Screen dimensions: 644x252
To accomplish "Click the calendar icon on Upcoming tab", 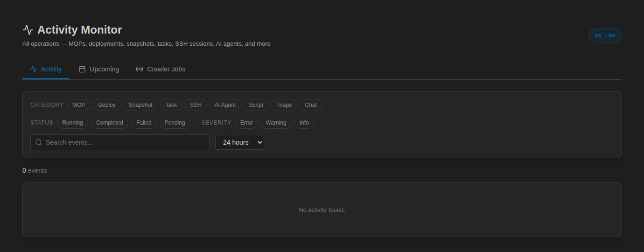I will point(82,69).
